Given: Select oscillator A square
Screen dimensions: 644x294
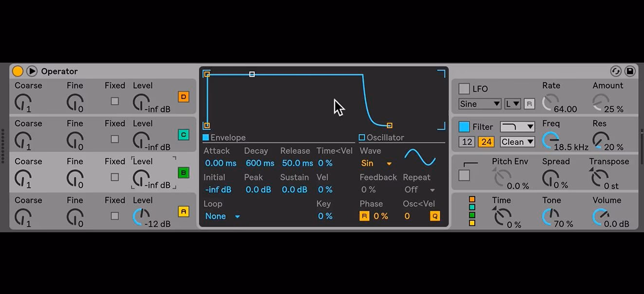Looking at the screenshot, I should click(183, 210).
